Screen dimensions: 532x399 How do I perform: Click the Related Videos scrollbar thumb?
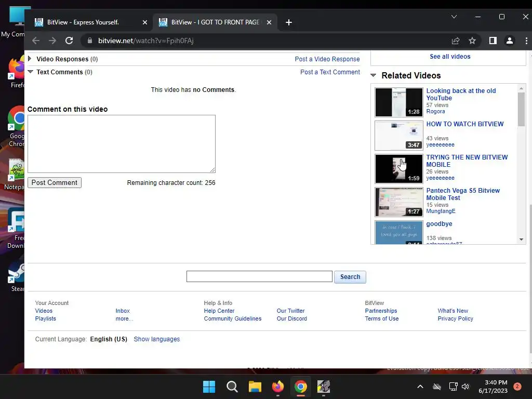521,109
